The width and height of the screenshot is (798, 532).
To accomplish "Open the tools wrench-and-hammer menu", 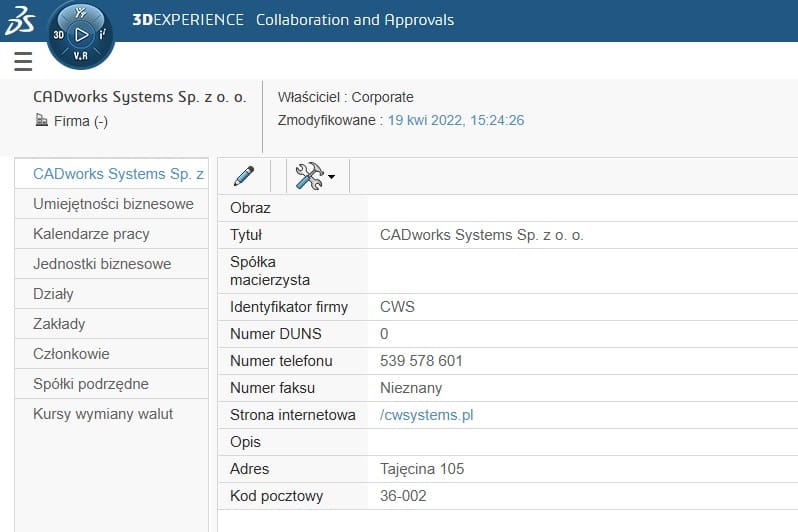I will pyautogui.click(x=315, y=176).
